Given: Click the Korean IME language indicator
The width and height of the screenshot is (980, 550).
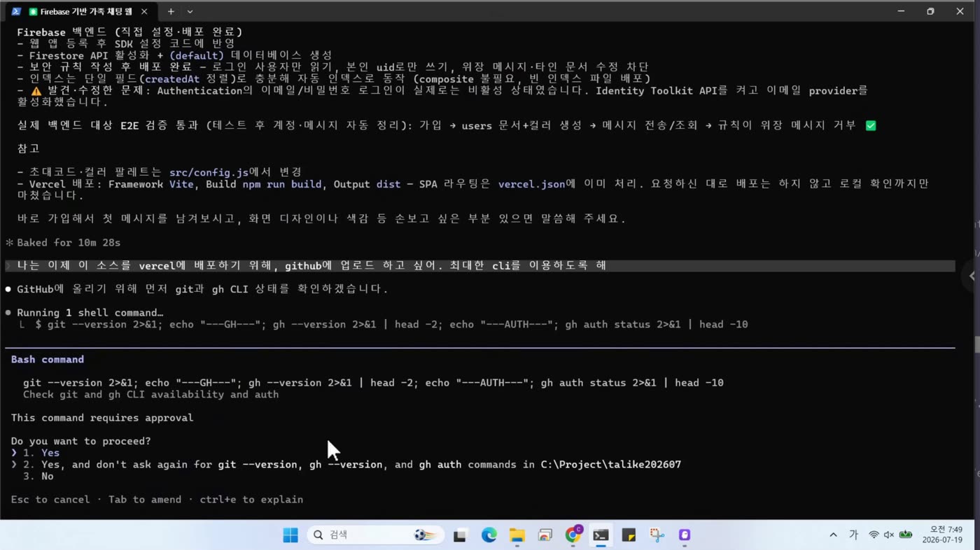Looking at the screenshot, I should (853, 535).
